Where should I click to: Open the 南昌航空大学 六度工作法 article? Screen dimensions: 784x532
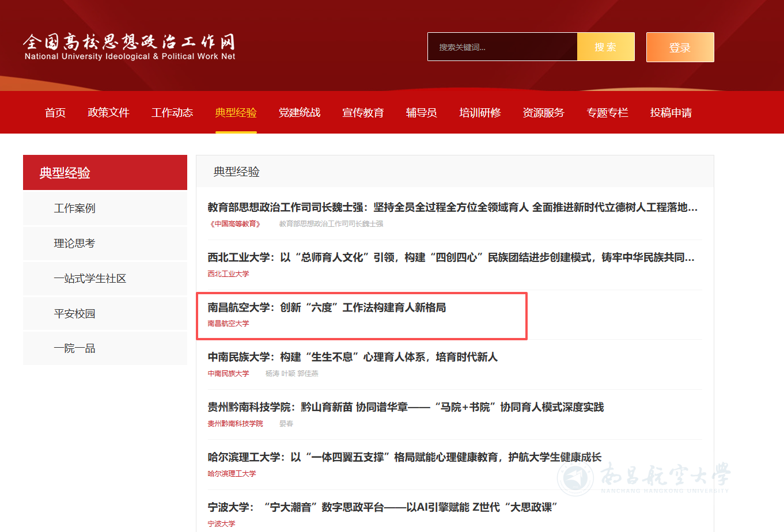(327, 308)
